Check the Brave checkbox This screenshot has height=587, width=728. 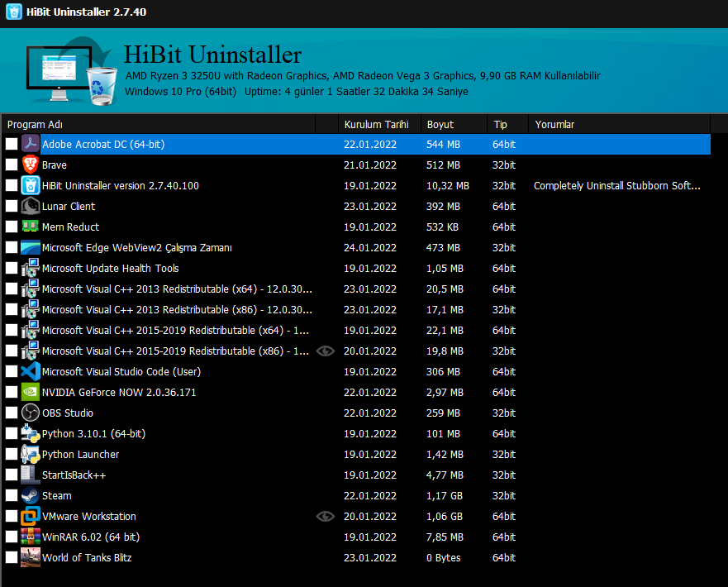tap(12, 165)
